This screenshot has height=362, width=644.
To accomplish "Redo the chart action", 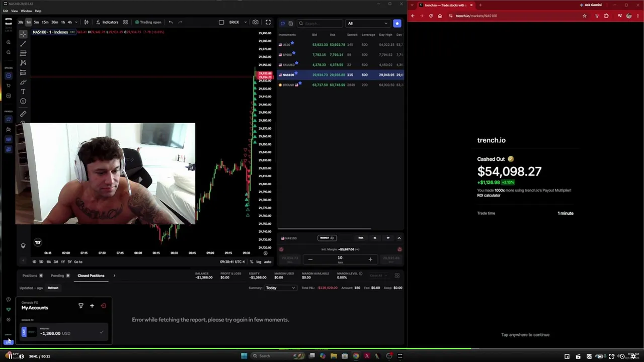I will point(180,22).
